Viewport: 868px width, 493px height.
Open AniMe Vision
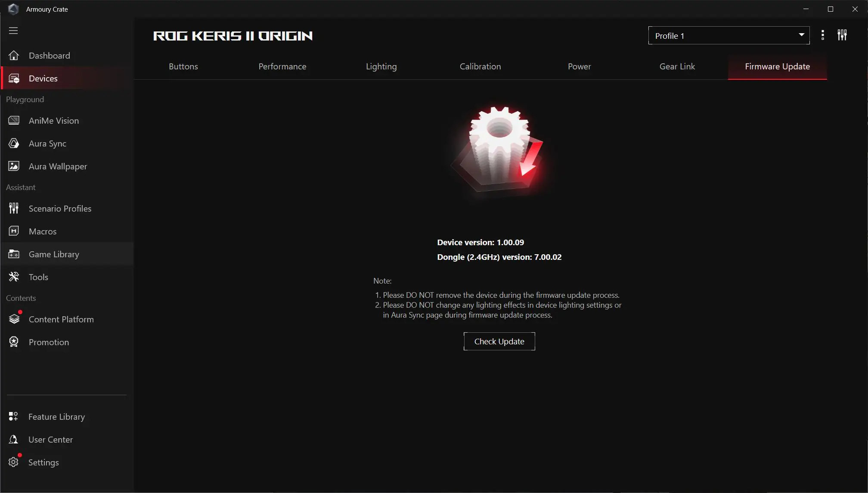point(53,121)
